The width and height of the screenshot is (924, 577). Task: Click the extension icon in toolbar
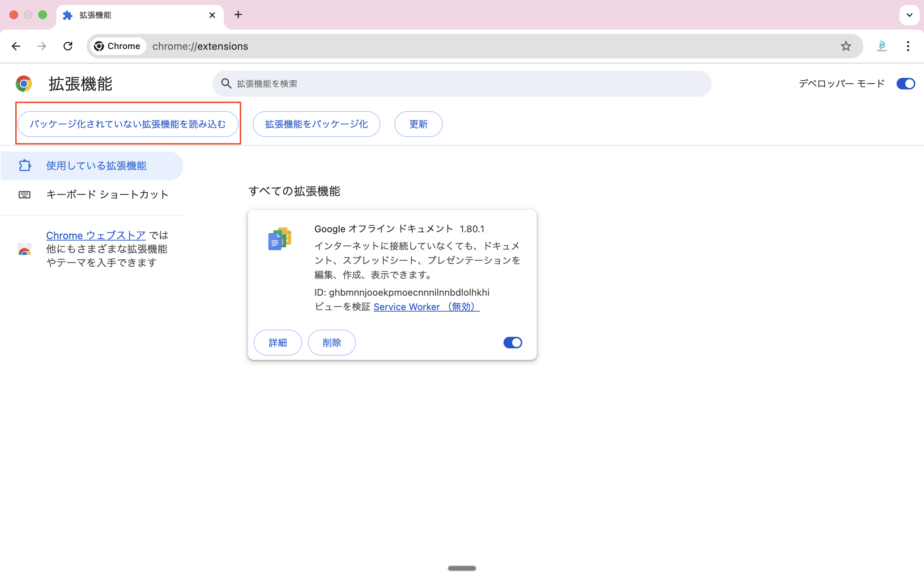pos(882,46)
